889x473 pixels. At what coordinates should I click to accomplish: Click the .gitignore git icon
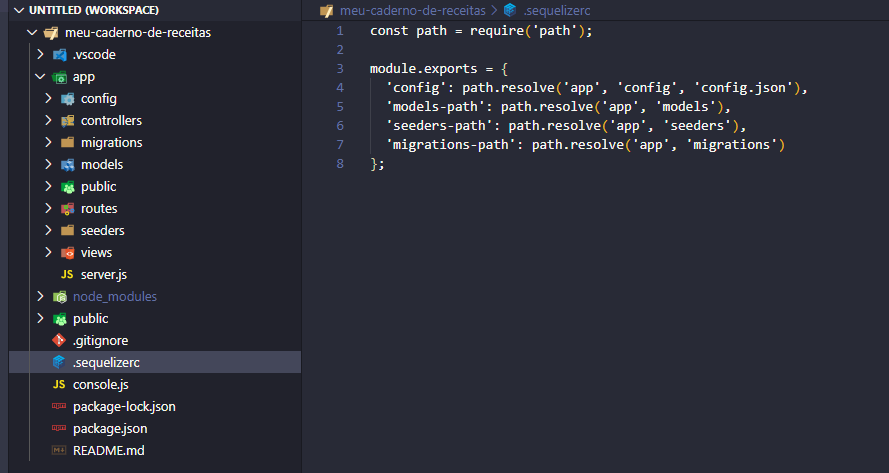click(59, 340)
